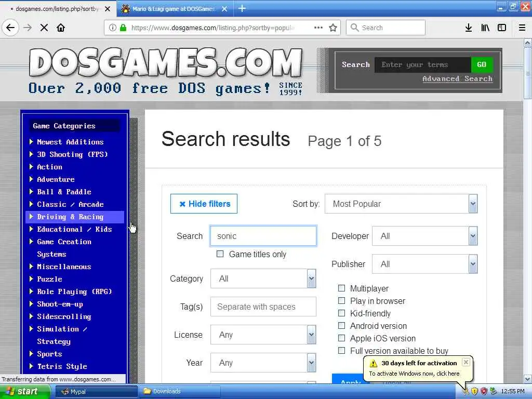Open the browser hamburger menu

tap(522, 28)
